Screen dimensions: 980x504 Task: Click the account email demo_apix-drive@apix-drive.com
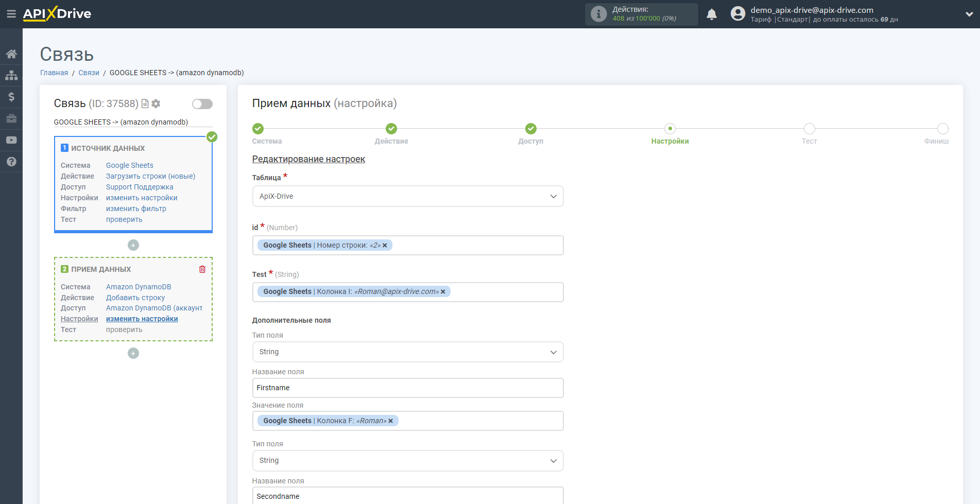812,10
